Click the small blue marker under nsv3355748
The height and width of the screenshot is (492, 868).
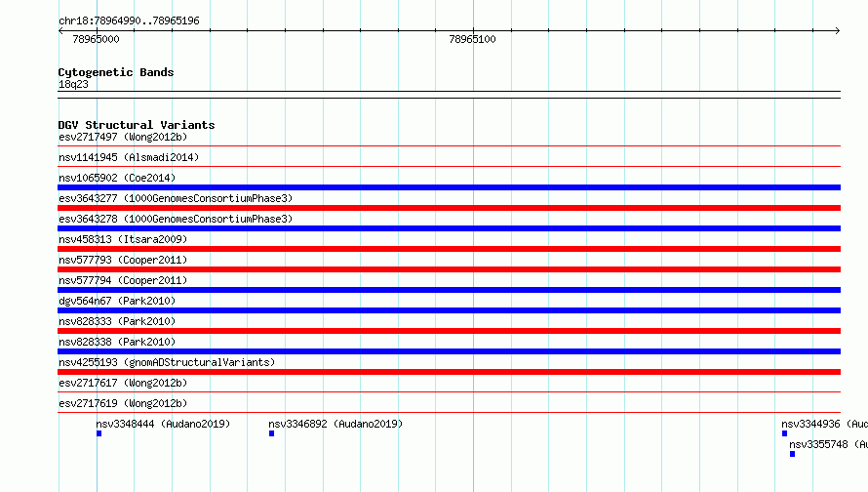pos(792,454)
